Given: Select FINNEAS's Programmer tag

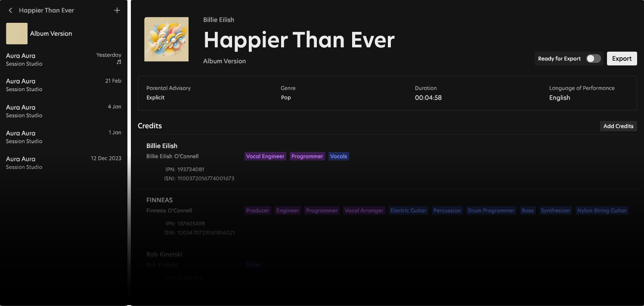Looking at the screenshot, I should pos(322,210).
